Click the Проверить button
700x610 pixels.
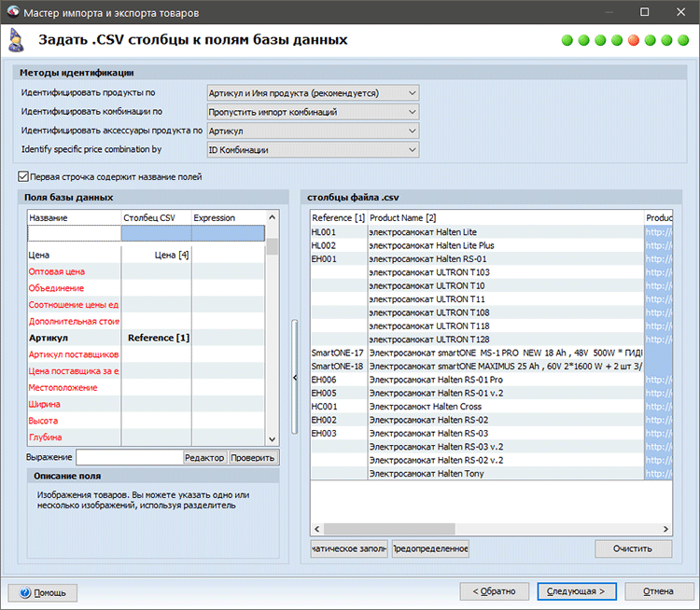(x=253, y=457)
